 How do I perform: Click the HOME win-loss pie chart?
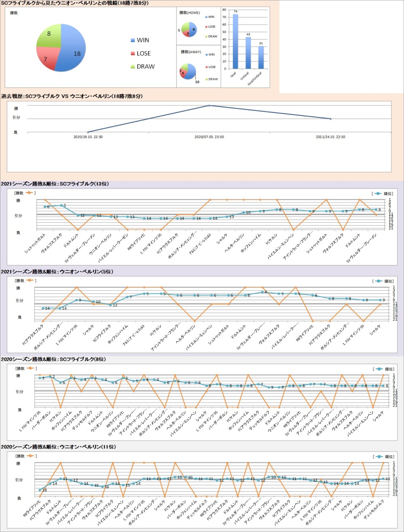tap(189, 30)
